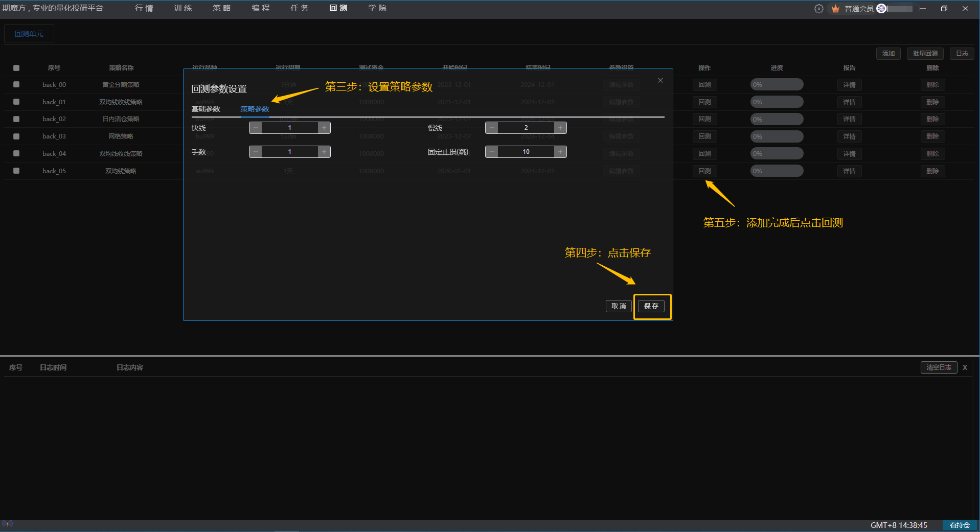980x532 pixels.
Task: Decrease the 手数 value with minus button
Action: 256,152
